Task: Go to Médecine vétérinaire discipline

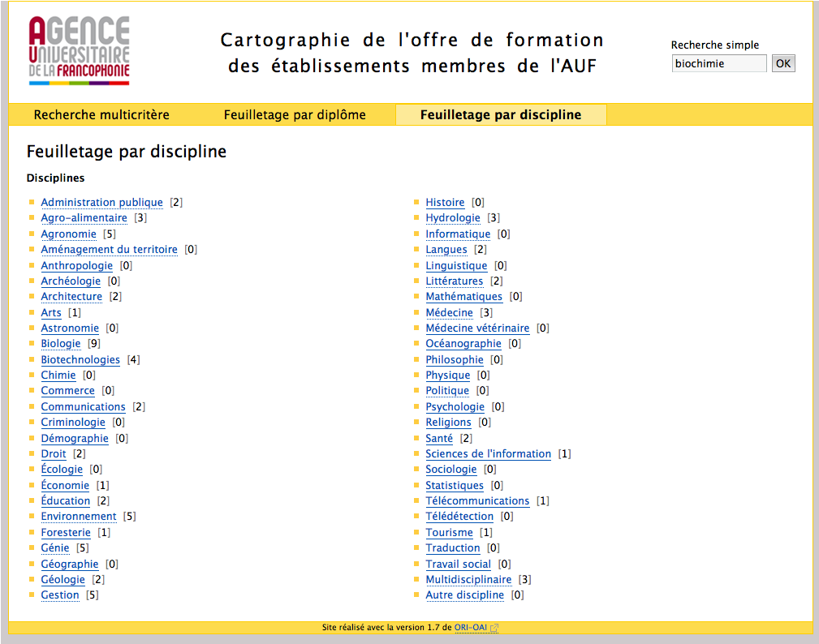Action: point(477,328)
